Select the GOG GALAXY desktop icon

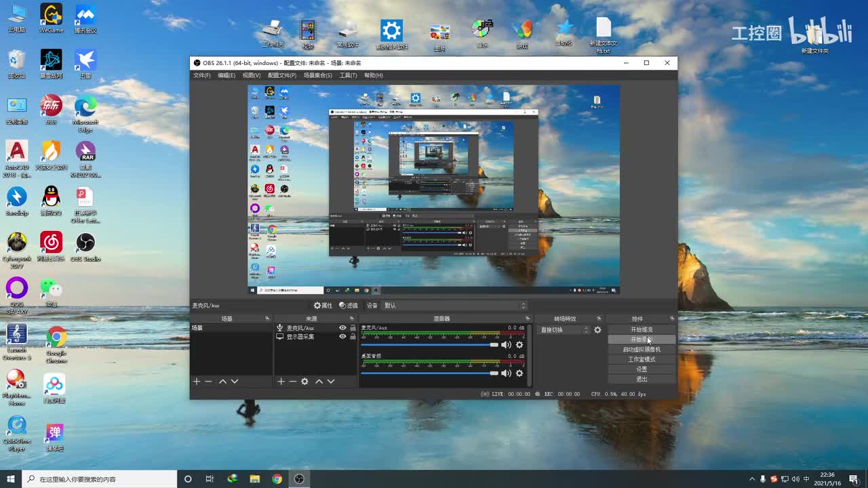click(x=17, y=296)
